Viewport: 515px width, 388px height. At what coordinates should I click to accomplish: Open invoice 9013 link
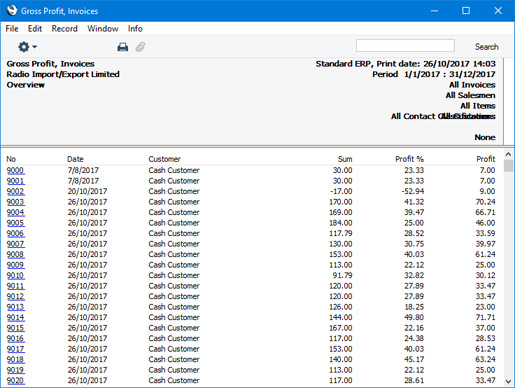(15, 307)
